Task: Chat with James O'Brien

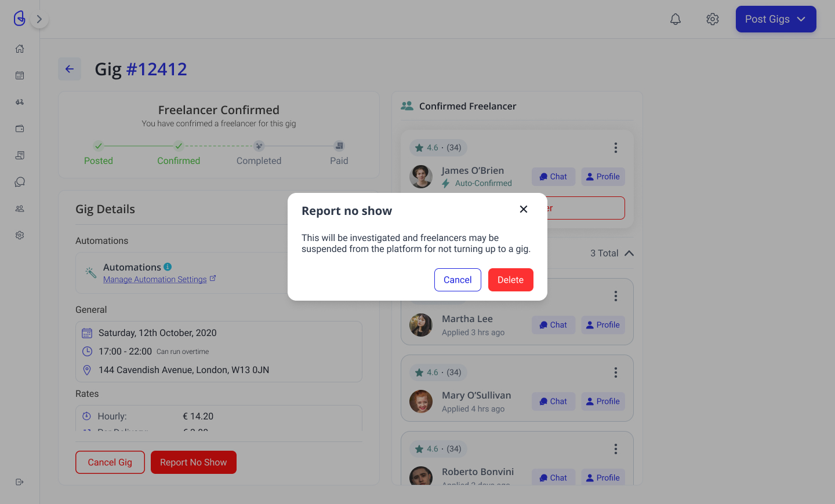Action: coord(553,177)
